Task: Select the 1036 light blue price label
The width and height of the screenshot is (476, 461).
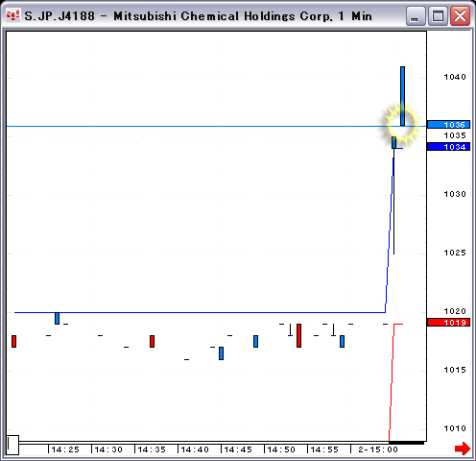Action: pos(448,125)
